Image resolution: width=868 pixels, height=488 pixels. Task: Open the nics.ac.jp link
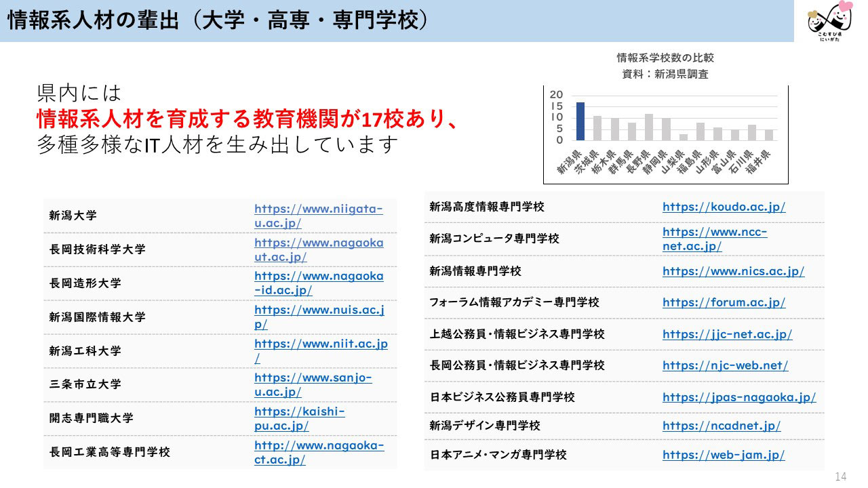[x=733, y=271]
